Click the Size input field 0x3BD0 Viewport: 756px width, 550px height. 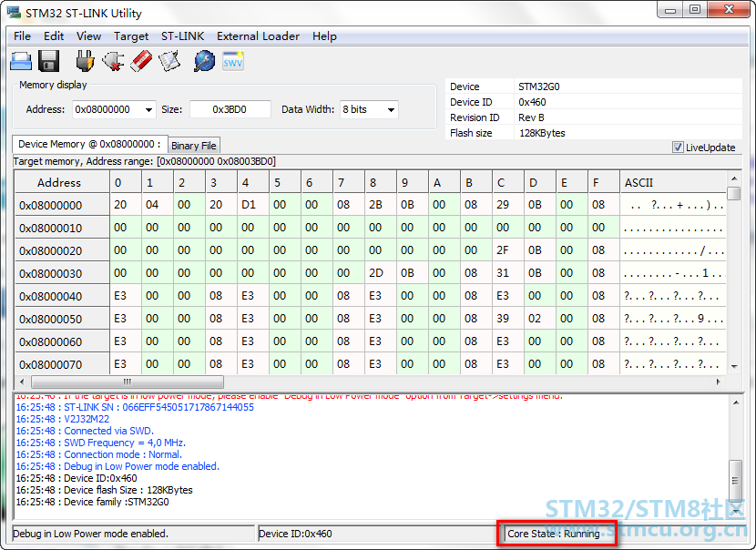tap(230, 109)
